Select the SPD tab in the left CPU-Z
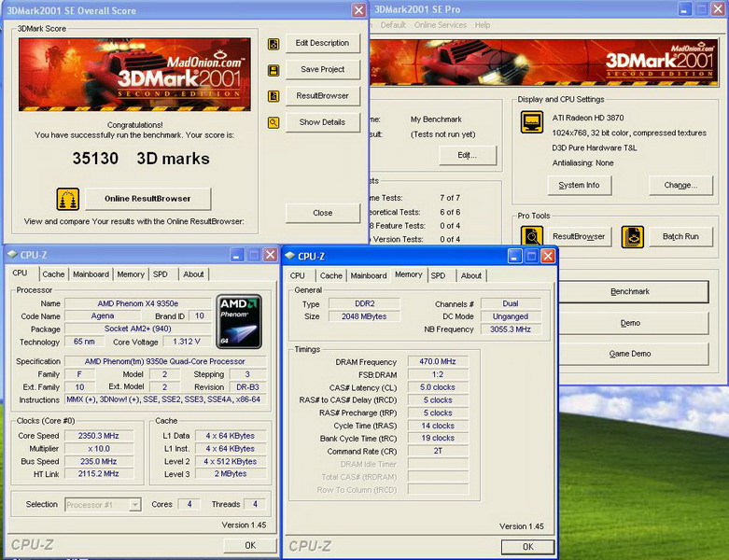The width and height of the screenshot is (729, 560). point(161,274)
